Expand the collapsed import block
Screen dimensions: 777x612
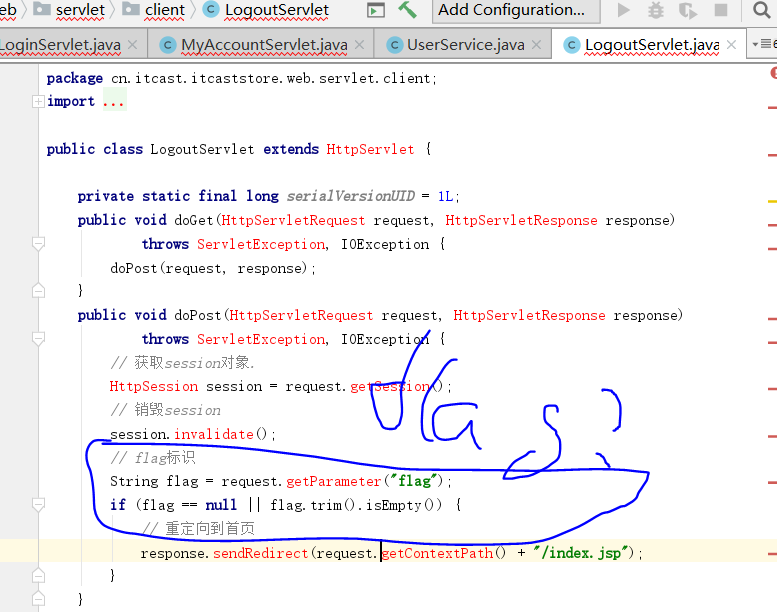(38, 102)
